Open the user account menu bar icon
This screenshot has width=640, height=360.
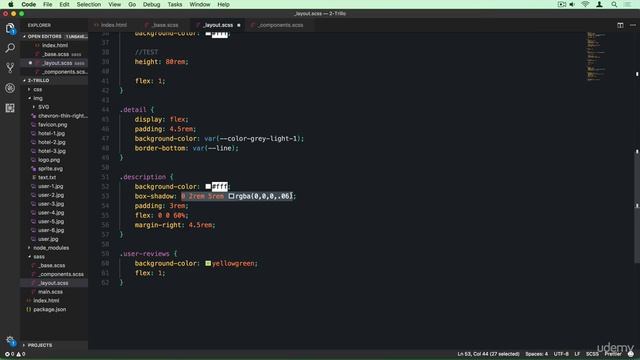[599, 4]
